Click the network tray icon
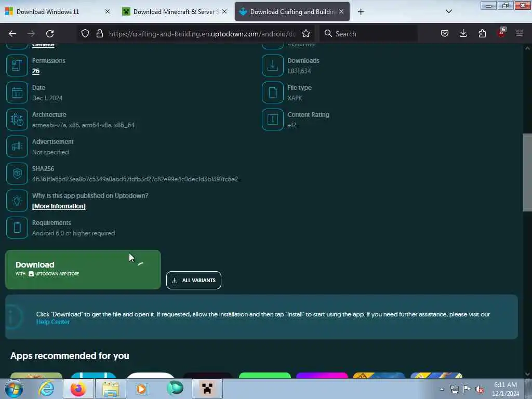532x399 pixels. [454, 390]
